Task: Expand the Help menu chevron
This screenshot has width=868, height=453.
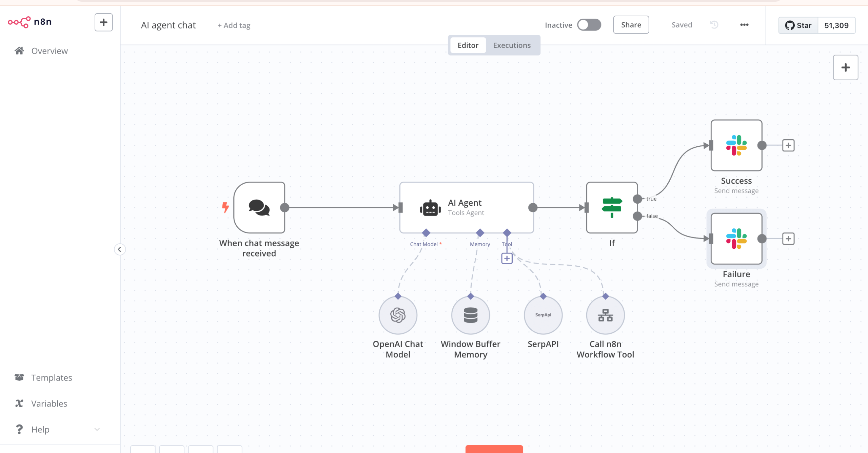Action: (x=97, y=429)
